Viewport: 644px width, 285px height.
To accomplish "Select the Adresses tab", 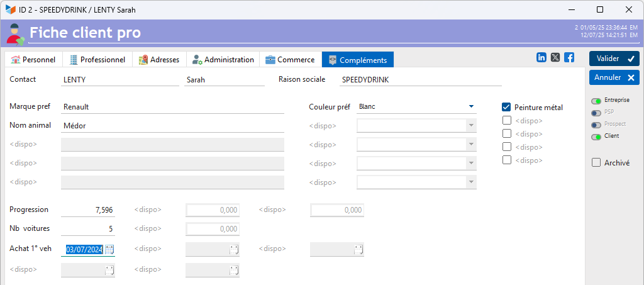I will pos(159,60).
